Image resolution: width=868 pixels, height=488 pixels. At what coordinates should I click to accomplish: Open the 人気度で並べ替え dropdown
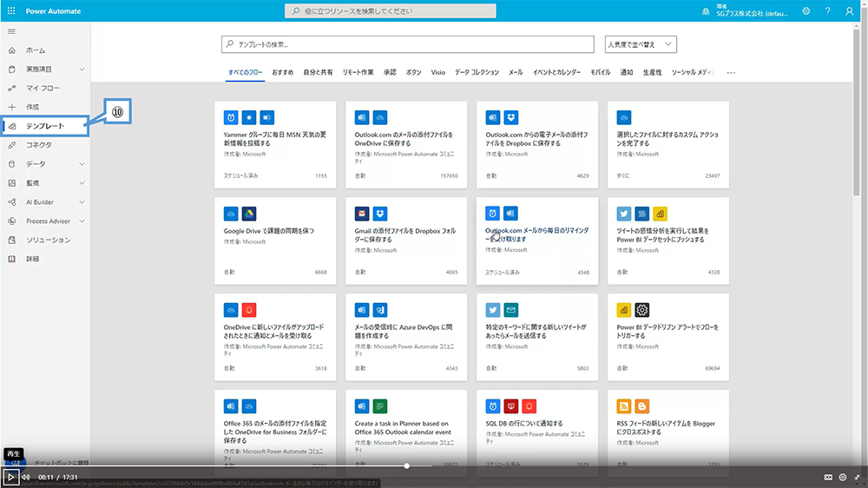click(641, 44)
